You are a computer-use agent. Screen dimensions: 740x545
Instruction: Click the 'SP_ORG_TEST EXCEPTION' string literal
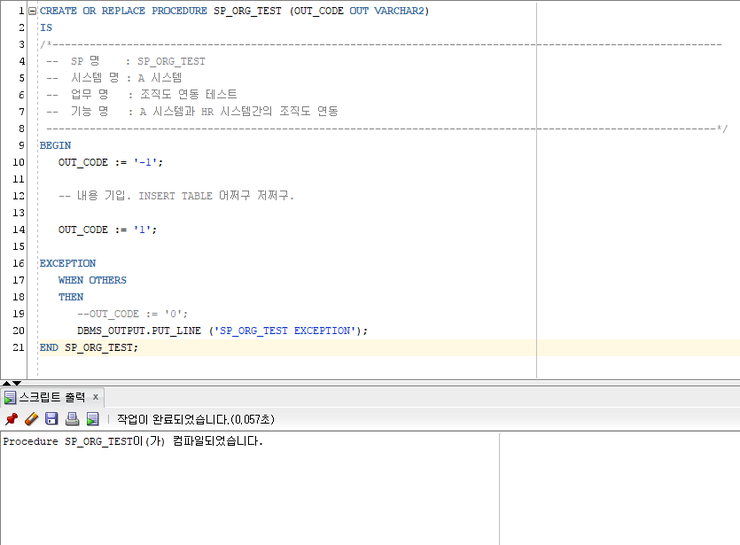pyautogui.click(x=286, y=330)
